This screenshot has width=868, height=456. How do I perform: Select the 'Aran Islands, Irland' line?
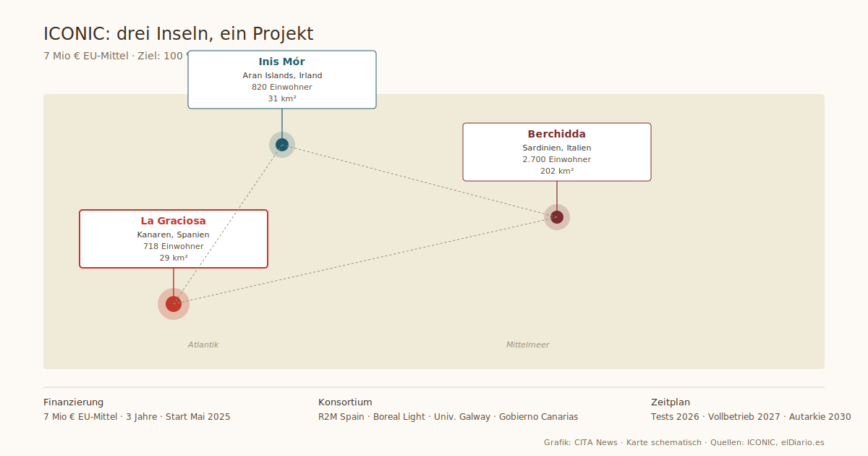[282, 75]
